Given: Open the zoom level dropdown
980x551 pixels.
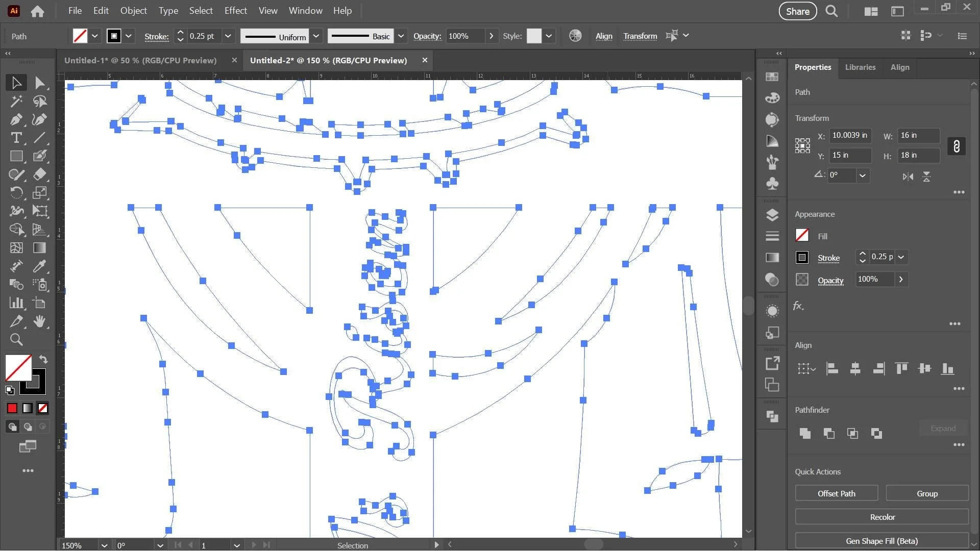Looking at the screenshot, I should tap(104, 545).
